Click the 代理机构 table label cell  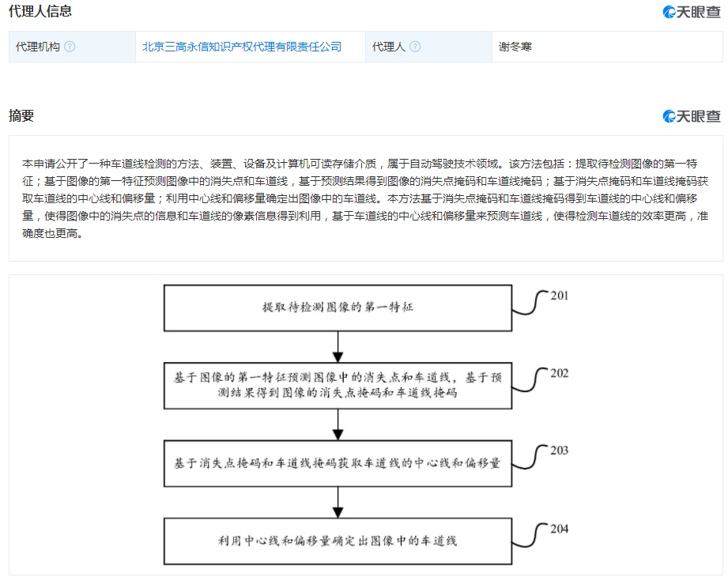[38, 47]
